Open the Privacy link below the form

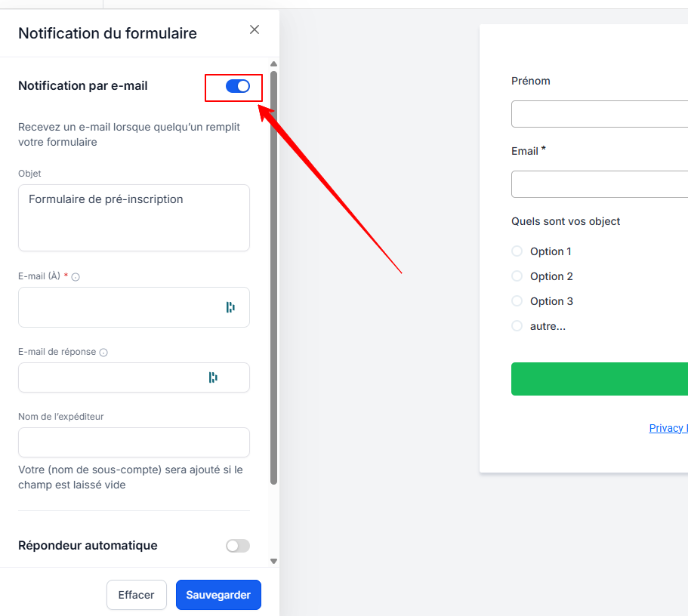(x=668, y=428)
